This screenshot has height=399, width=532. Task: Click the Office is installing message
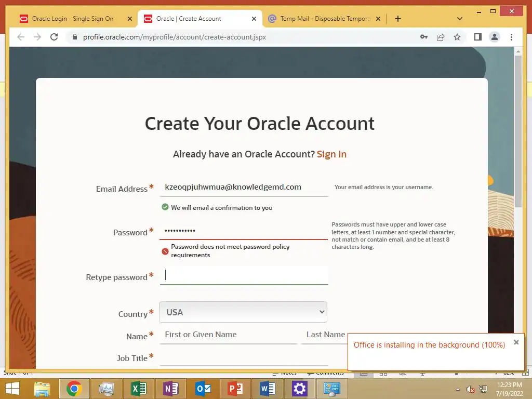tap(429, 345)
